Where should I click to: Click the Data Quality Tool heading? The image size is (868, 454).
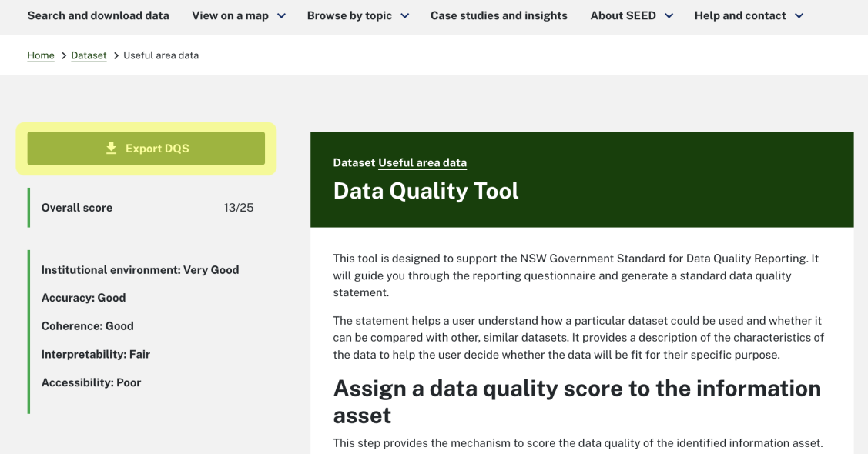(426, 192)
